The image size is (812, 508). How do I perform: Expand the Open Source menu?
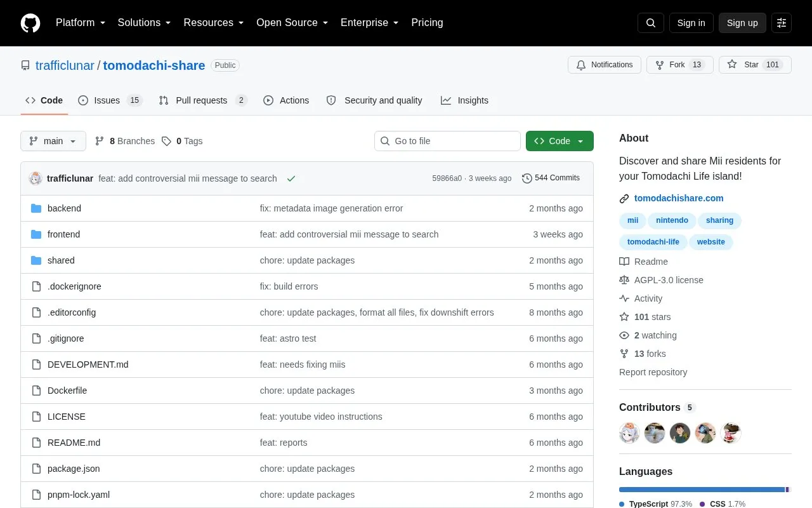[x=292, y=23]
